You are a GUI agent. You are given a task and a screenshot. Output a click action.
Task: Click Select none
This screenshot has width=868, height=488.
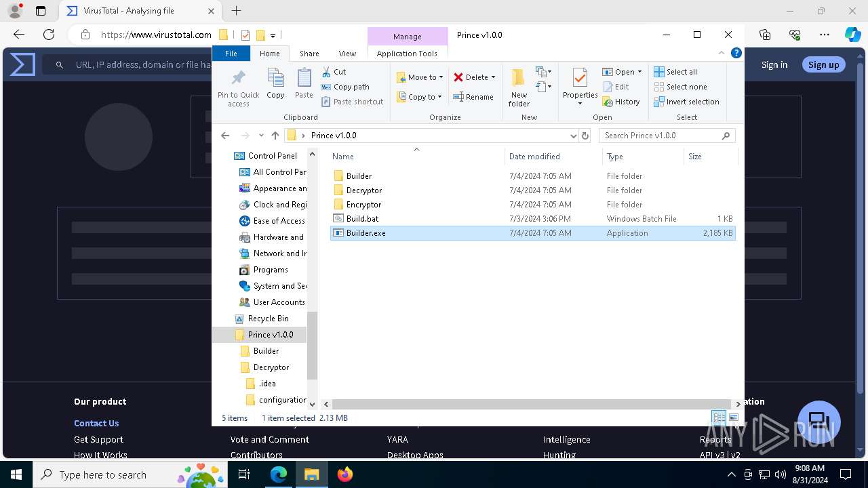coord(680,87)
